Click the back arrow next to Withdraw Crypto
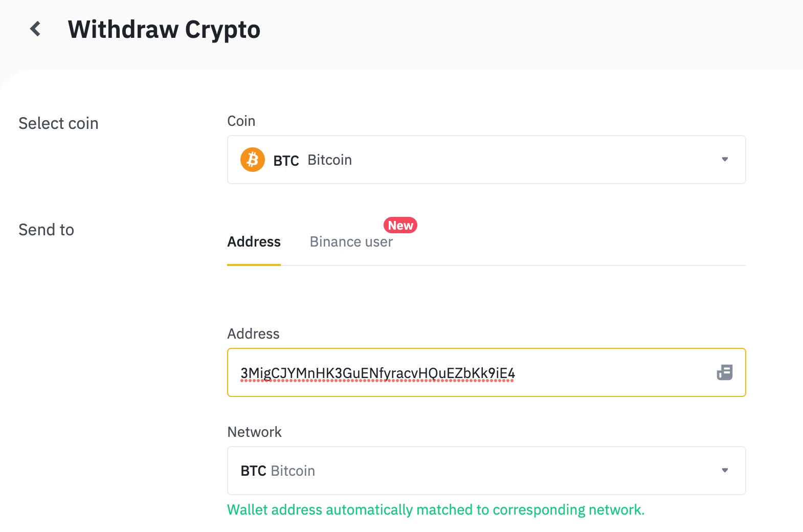This screenshot has width=803, height=532. [35, 29]
